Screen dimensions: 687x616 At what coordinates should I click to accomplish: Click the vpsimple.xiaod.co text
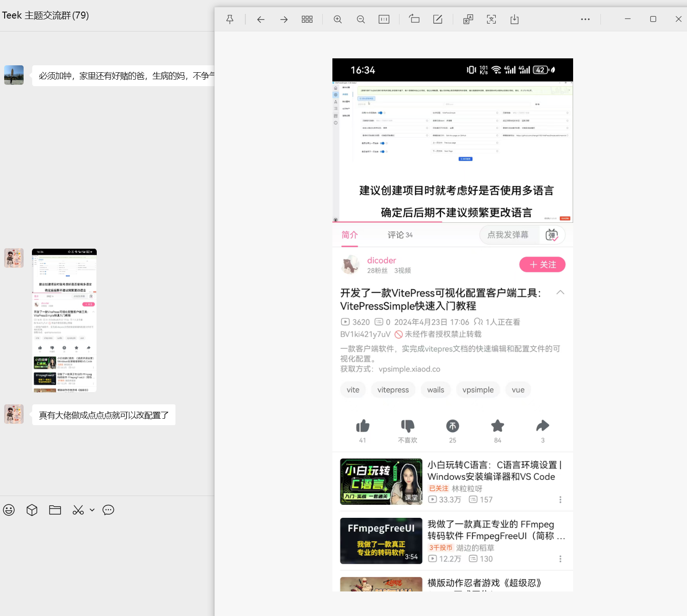pyautogui.click(x=409, y=369)
